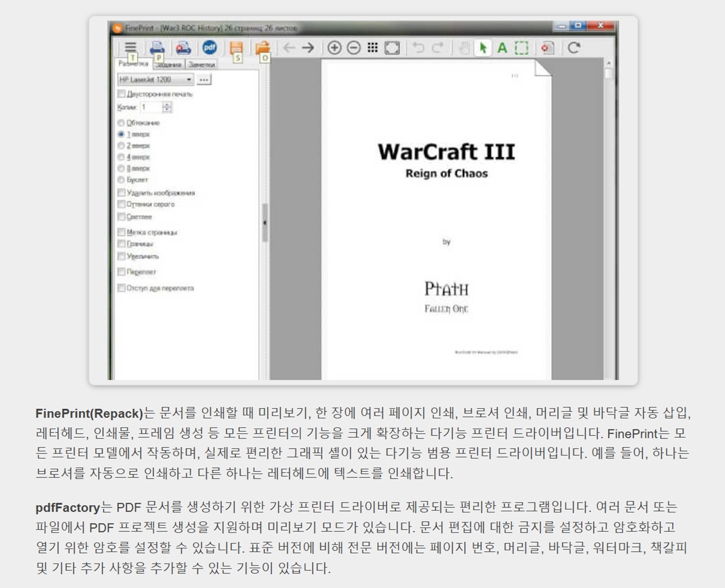Select the 8 вверх radio button
Viewport: 725px width, 588px height.
pyautogui.click(x=121, y=168)
